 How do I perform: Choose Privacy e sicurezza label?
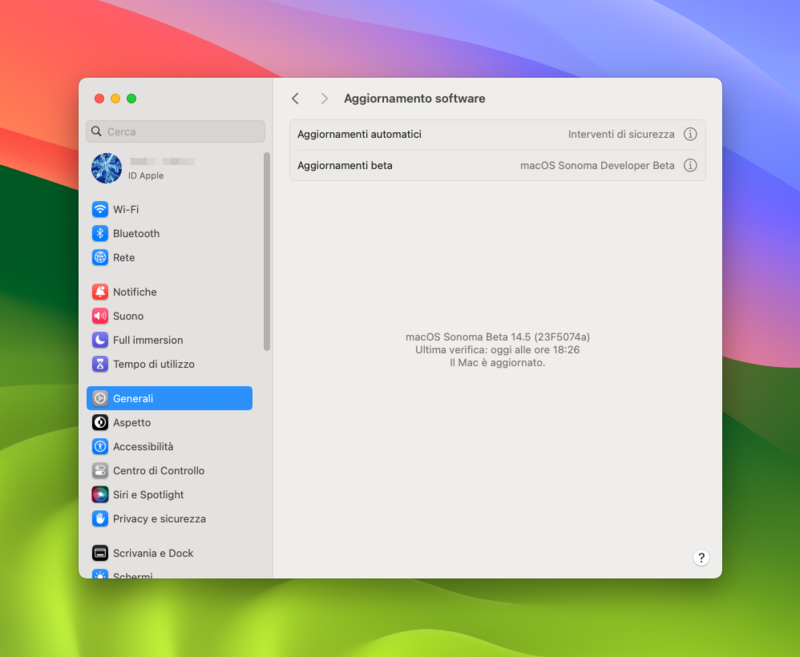coord(159,518)
